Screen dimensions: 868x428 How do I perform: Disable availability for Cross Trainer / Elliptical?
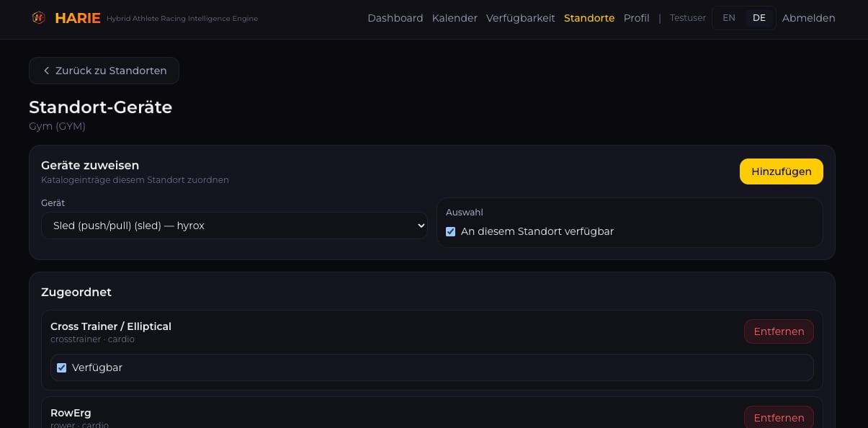[61, 367]
